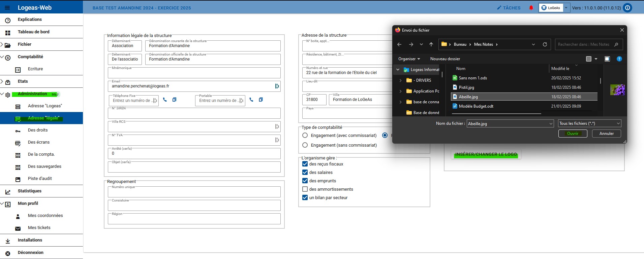Toggle the preview pane icon in dialog
This screenshot has height=259, width=644.
tap(607, 59)
